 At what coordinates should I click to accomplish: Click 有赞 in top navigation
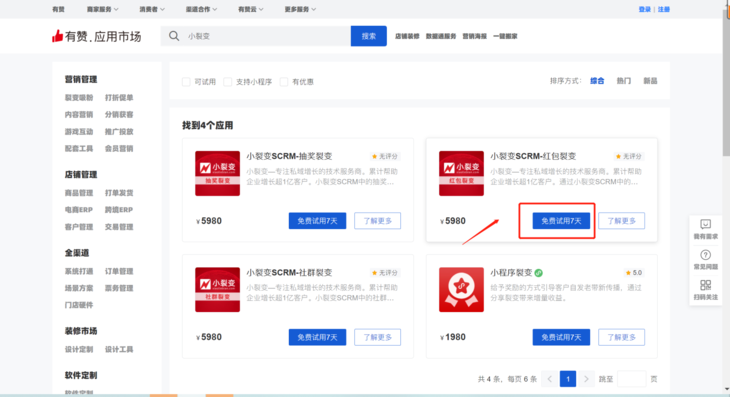[x=58, y=9]
